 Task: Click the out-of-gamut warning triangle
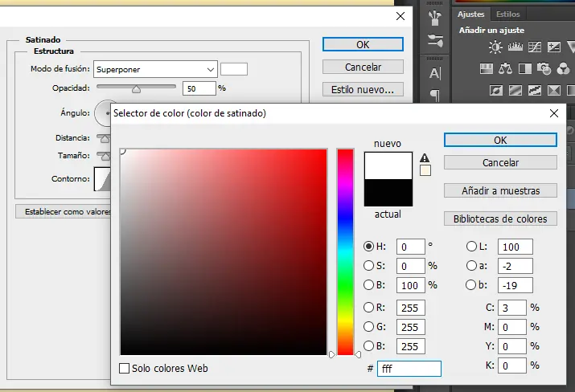[425, 158]
